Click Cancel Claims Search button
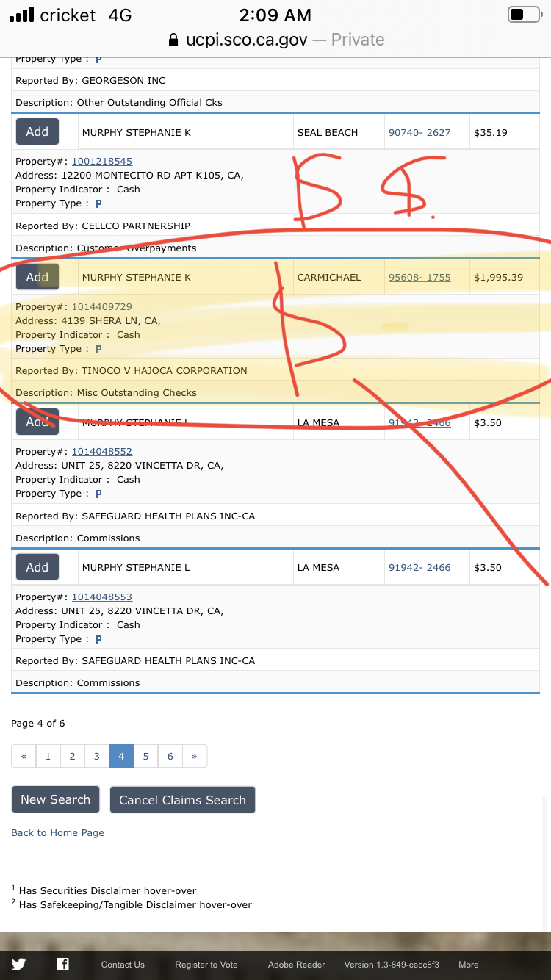Viewport: 551px width, 980px height. click(182, 800)
